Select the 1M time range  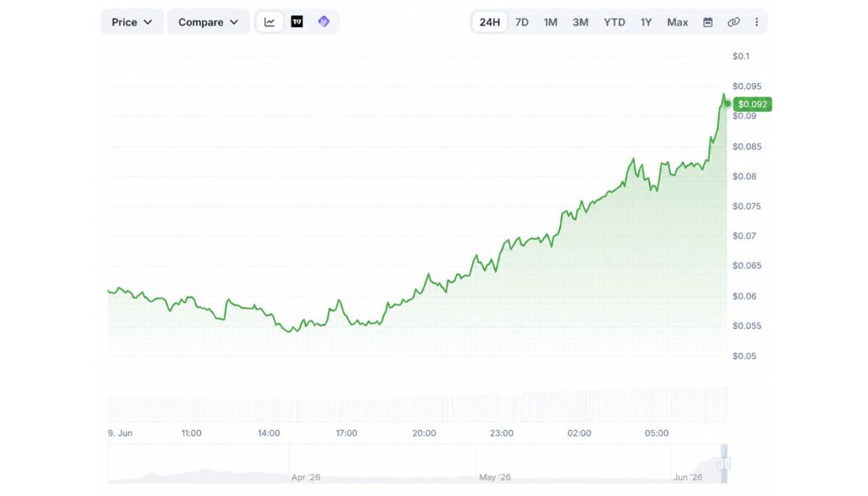pyautogui.click(x=550, y=22)
